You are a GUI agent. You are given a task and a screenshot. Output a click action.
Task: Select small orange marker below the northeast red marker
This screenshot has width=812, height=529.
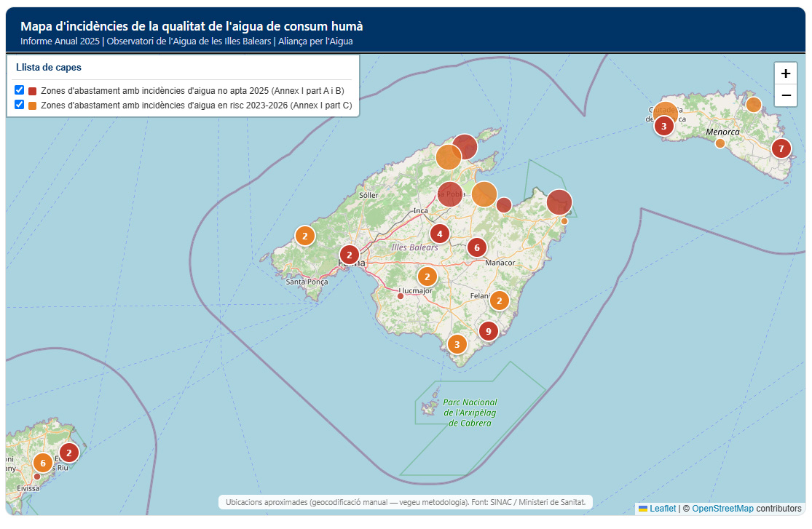tap(564, 221)
